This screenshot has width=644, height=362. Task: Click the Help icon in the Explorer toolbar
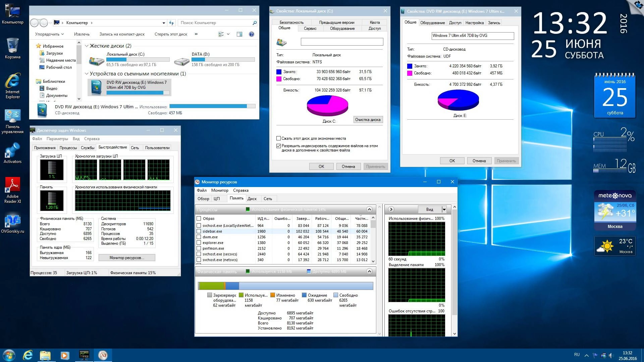point(251,34)
